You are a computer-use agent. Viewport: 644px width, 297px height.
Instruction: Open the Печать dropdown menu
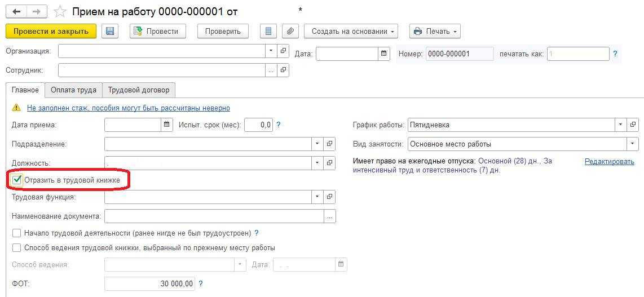pyautogui.click(x=435, y=32)
